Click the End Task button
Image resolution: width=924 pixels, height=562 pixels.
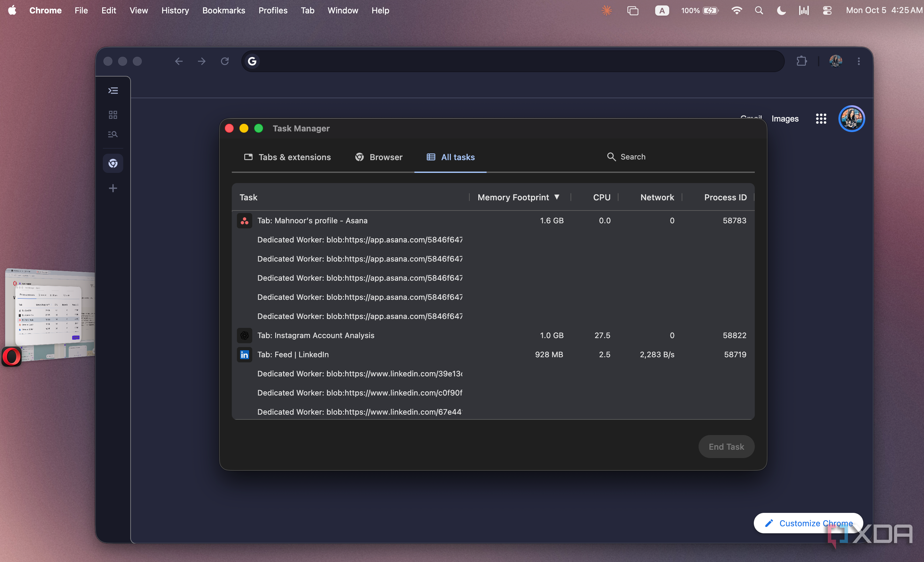click(726, 447)
